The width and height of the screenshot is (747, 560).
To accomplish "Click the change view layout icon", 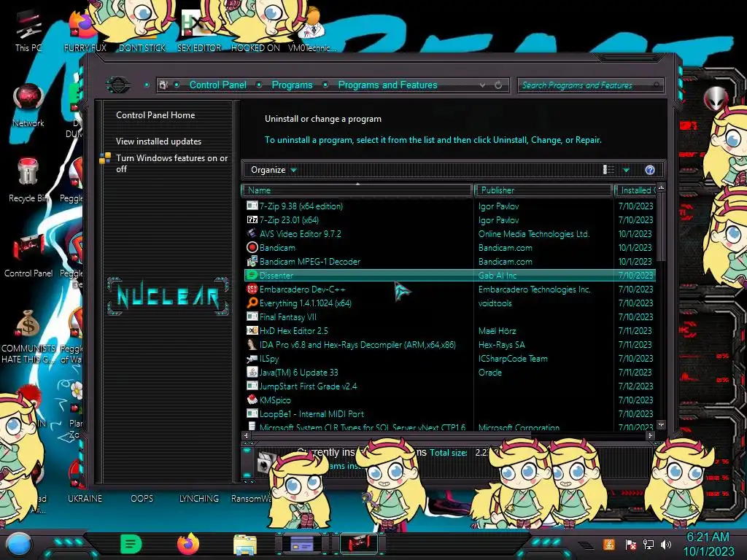I will tap(608, 170).
